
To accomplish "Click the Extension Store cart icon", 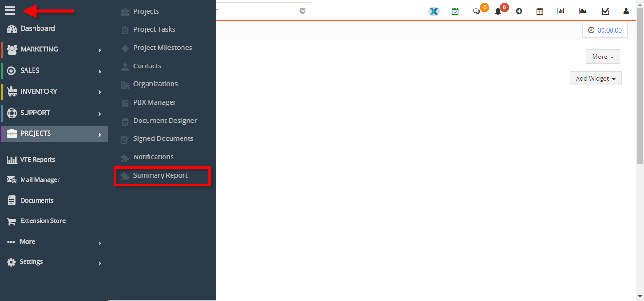I will tap(12, 221).
